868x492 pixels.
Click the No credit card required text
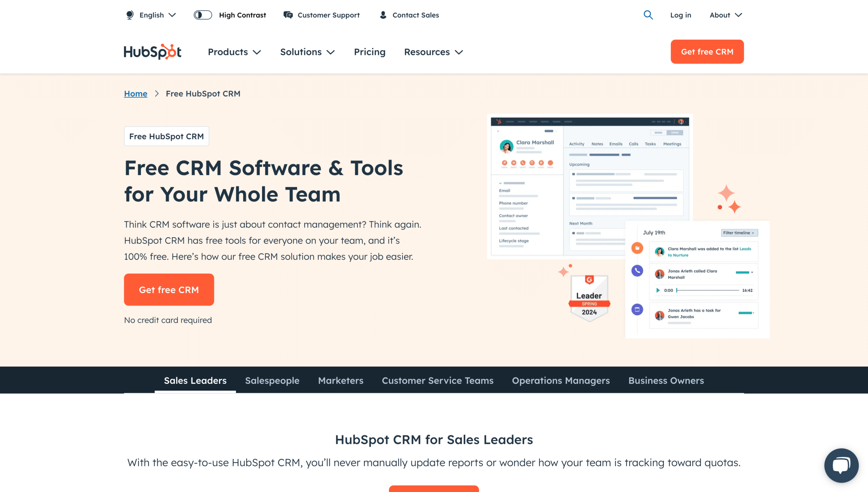point(168,320)
